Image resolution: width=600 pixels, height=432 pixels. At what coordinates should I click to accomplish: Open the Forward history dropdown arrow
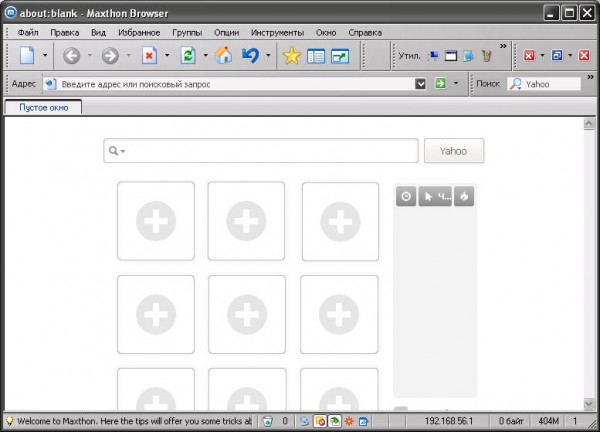click(129, 55)
